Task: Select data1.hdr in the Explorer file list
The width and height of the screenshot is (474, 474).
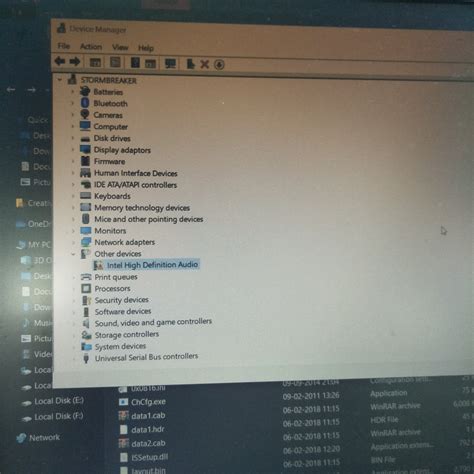Action: (x=148, y=429)
